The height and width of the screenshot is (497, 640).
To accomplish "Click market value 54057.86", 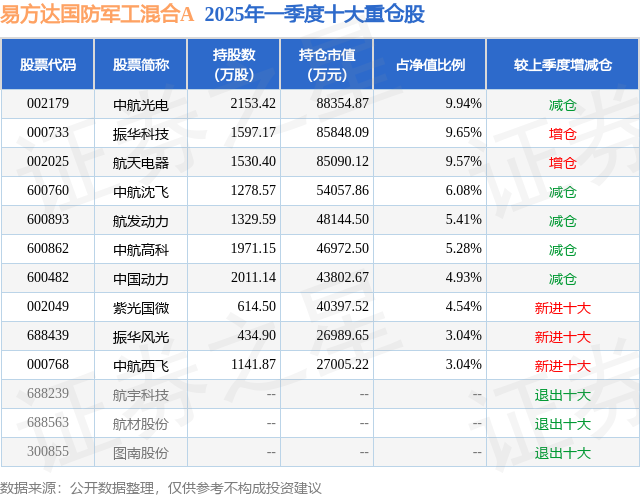I will pyautogui.click(x=342, y=190).
